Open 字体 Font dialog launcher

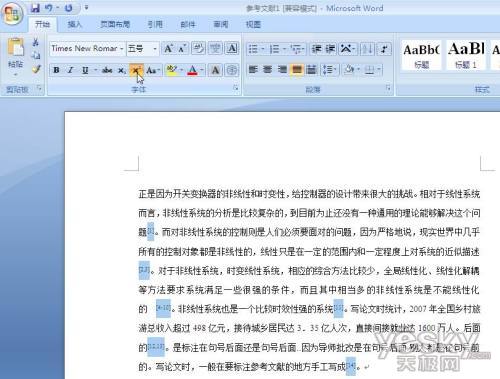pos(236,88)
